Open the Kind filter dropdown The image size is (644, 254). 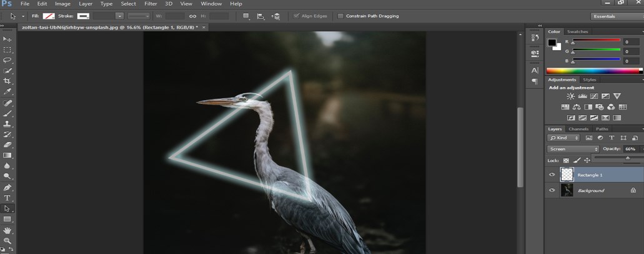coord(563,138)
